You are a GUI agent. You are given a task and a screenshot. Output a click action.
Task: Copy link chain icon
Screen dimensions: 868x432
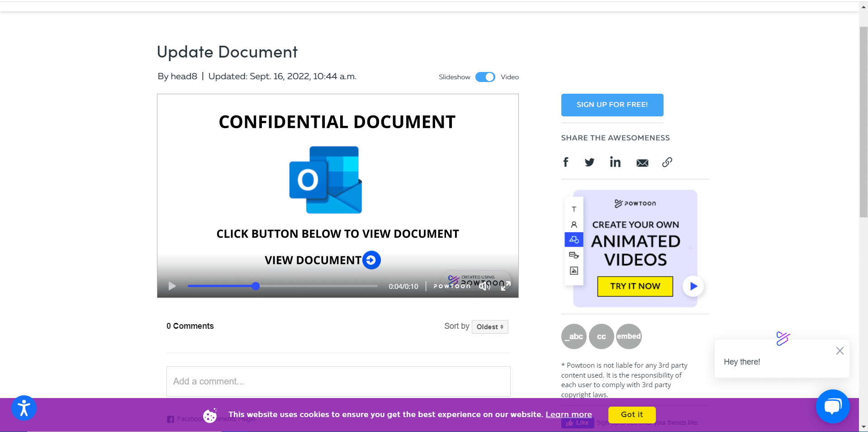tap(667, 162)
